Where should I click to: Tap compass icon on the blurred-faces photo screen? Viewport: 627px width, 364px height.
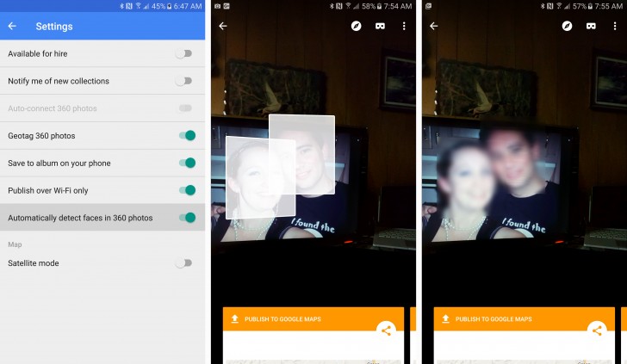(567, 27)
